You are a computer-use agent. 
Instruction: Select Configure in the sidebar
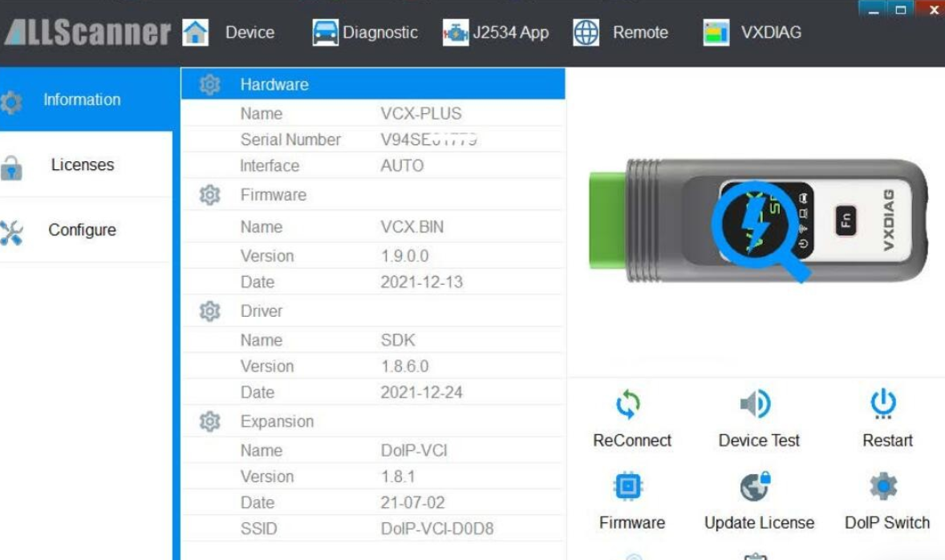86,229
